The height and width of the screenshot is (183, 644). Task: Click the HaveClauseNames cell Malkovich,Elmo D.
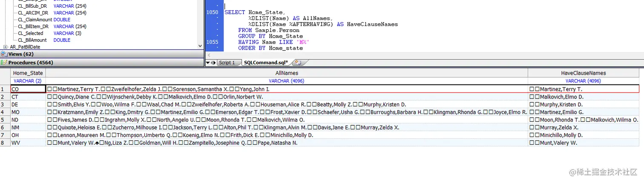pos(583,97)
